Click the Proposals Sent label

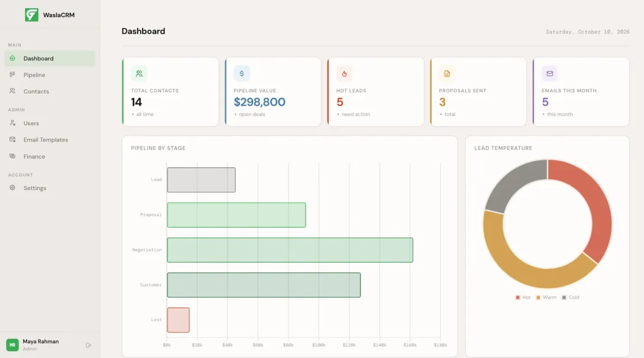462,91
